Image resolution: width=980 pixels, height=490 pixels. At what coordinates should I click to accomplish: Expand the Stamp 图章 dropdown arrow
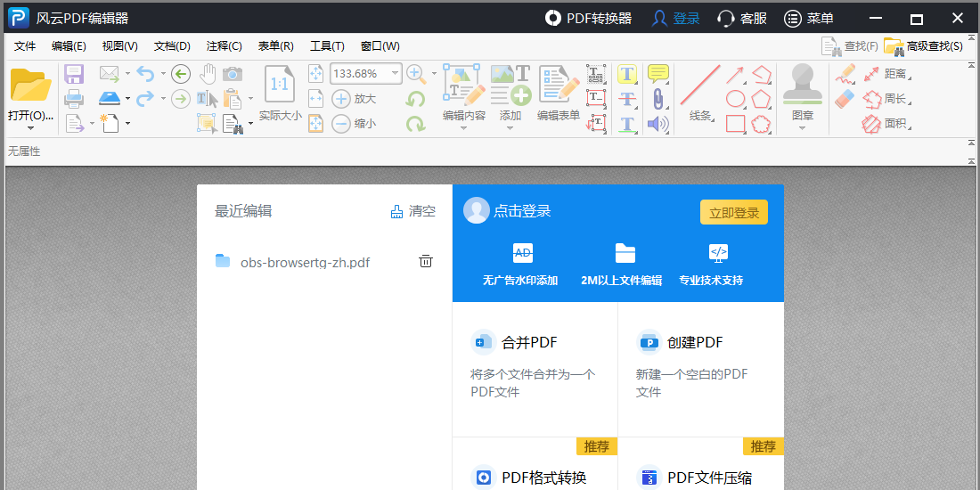[x=803, y=128]
